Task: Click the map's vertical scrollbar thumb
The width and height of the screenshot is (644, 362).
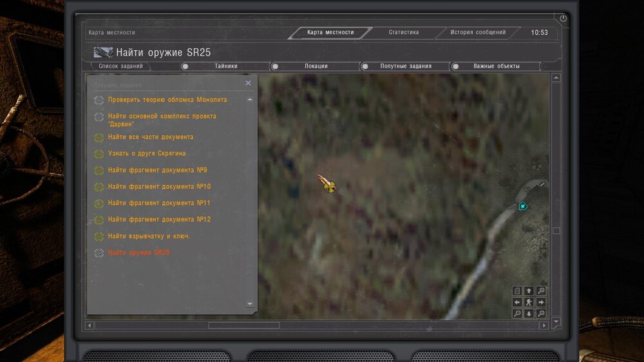Action: click(556, 231)
